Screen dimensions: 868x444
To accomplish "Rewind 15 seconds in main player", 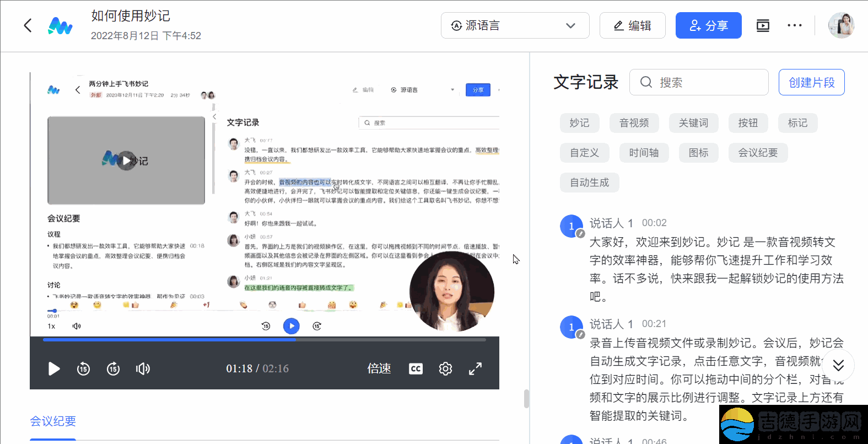I will 83,368.
